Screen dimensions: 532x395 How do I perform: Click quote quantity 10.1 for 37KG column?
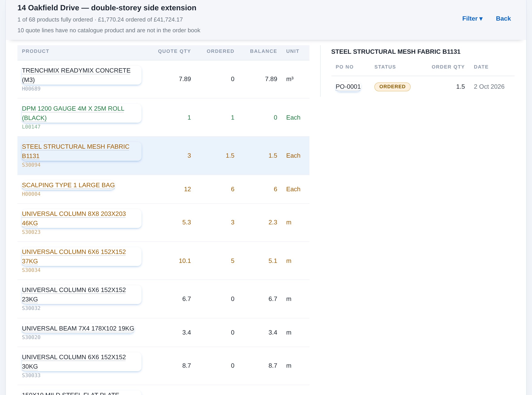tap(184, 261)
